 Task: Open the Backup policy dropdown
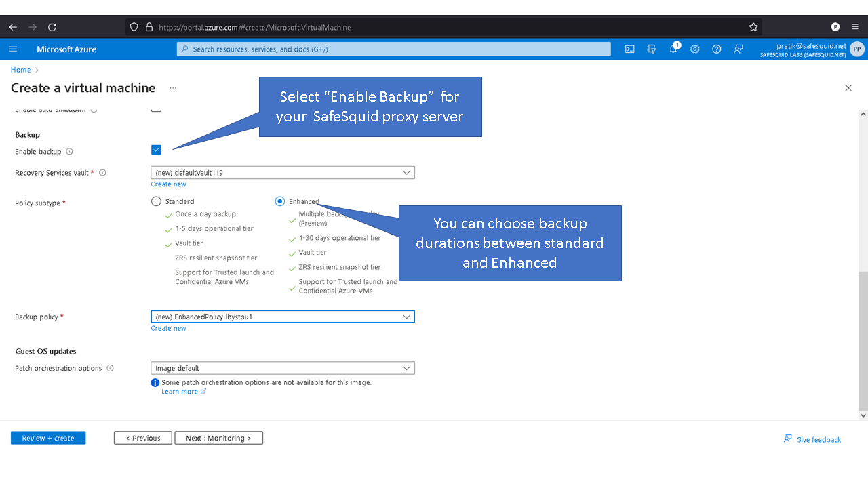coord(283,317)
